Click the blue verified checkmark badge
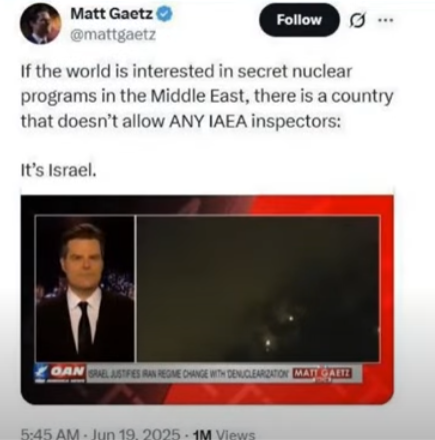 (x=164, y=14)
